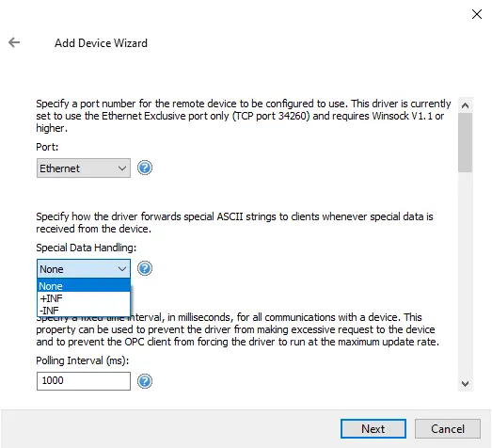492x448 pixels.
Task: Select None from the dropdown list
Action: (x=84, y=286)
